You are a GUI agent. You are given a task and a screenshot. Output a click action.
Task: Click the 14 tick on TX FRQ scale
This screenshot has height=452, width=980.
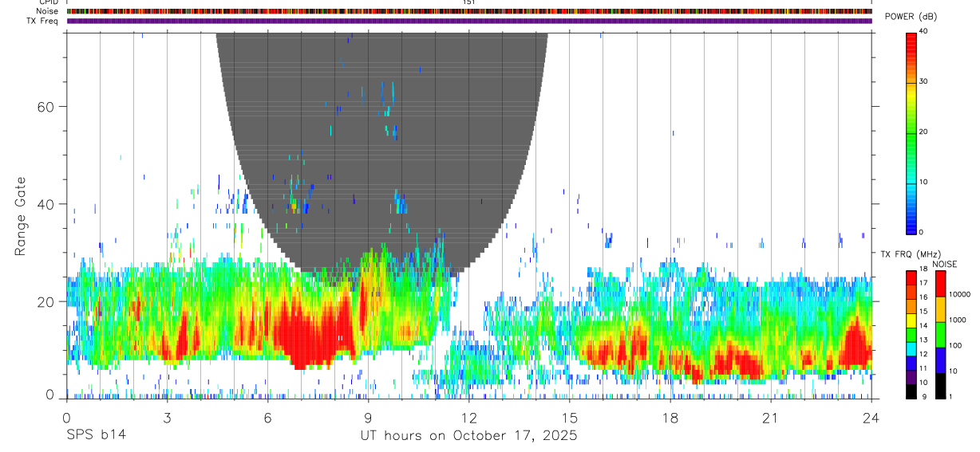pyautogui.click(x=923, y=325)
